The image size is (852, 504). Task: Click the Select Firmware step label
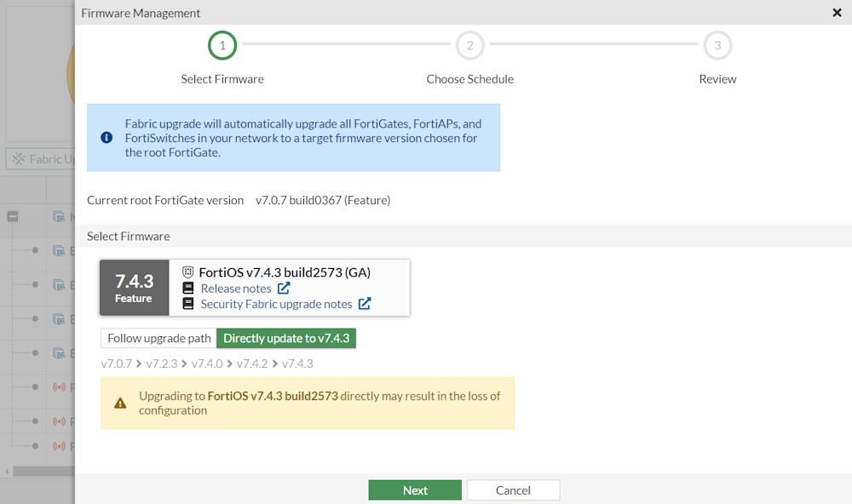(x=222, y=78)
